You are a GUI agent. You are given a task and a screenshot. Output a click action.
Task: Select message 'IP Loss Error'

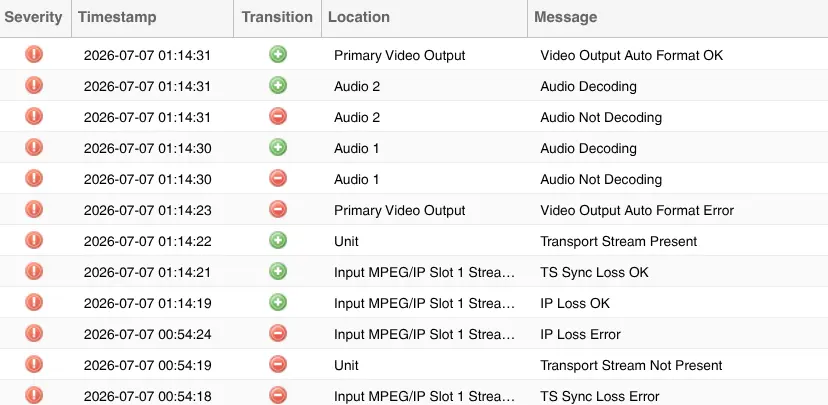click(x=580, y=334)
